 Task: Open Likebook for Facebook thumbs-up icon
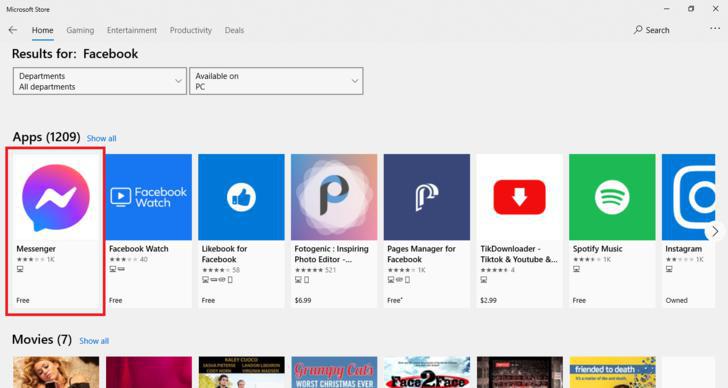click(241, 197)
